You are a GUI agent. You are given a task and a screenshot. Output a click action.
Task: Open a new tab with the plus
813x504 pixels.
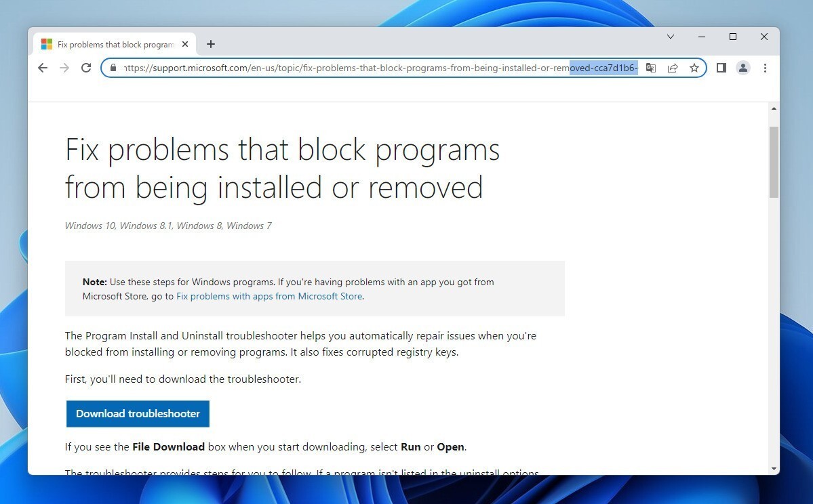click(210, 44)
